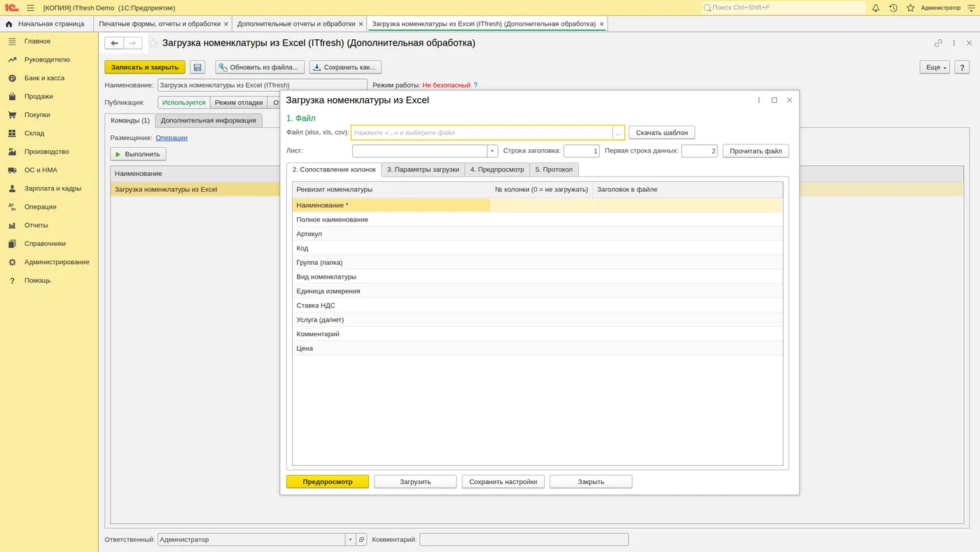This screenshot has height=552, width=980.
Task: Click Скачать шаблон button
Action: pos(662,132)
